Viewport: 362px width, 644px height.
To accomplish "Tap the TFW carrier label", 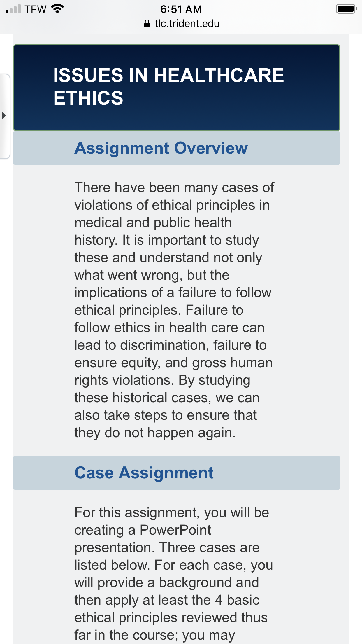I will (36, 9).
